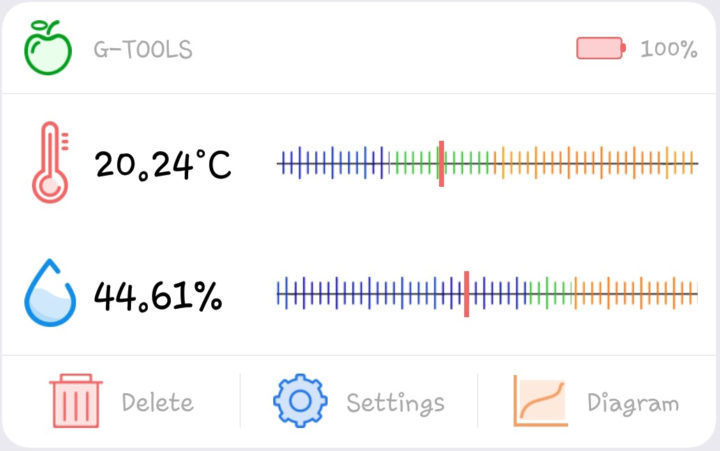Click the red marker on humidity scale
The height and width of the screenshot is (451, 720).
466,293
